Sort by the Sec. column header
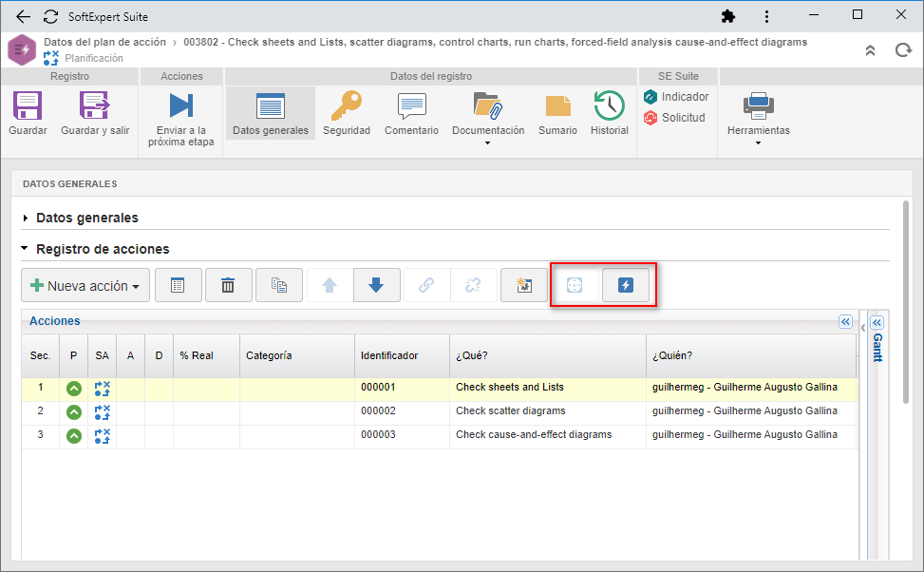Screen dimensions: 924x572 (x=40, y=355)
